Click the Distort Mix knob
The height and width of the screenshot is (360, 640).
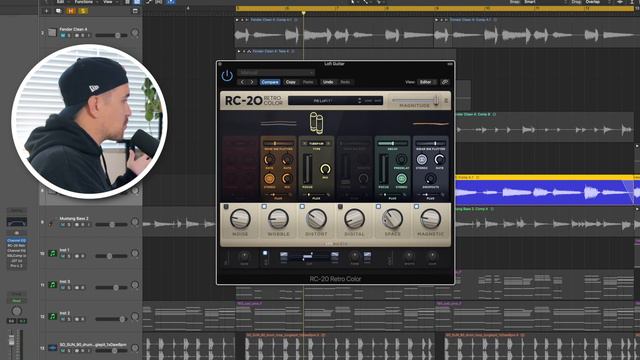tap(325, 169)
